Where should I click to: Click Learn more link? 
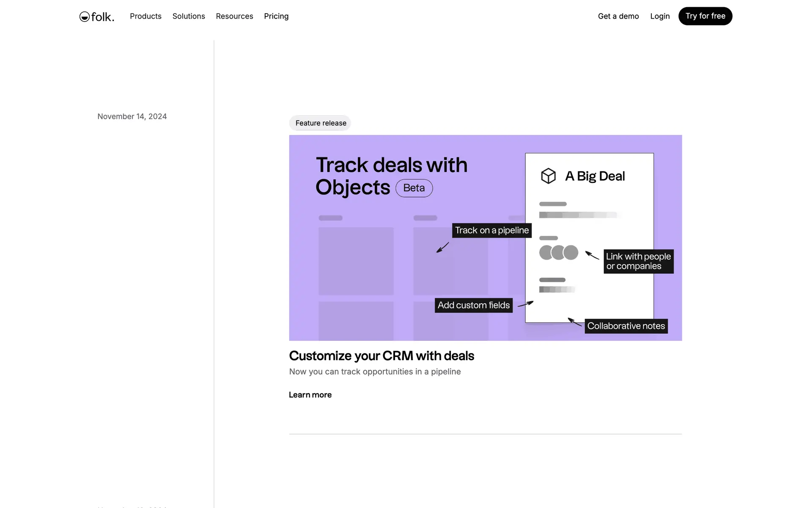pos(310,395)
